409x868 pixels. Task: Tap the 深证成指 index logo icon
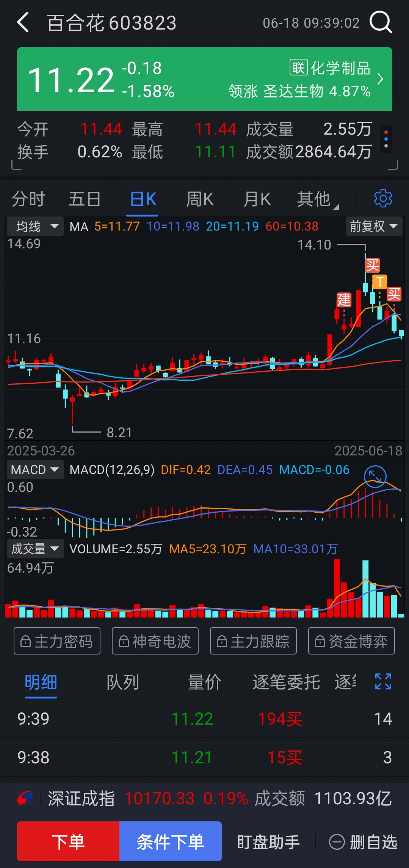point(25,798)
